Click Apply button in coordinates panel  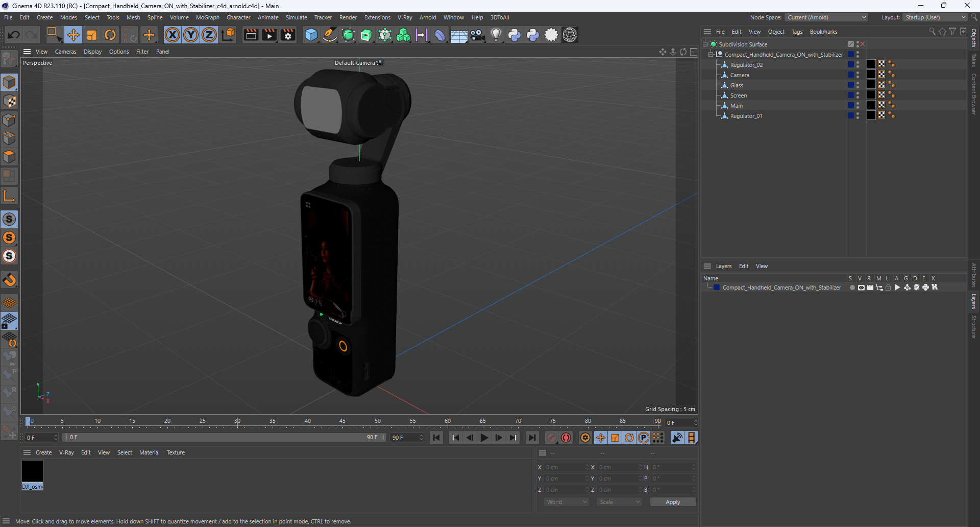[673, 502]
